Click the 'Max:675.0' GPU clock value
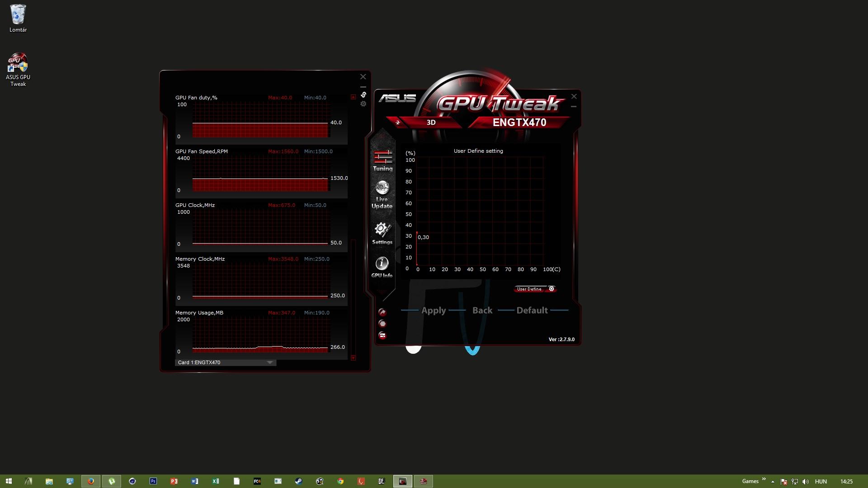 click(x=281, y=205)
